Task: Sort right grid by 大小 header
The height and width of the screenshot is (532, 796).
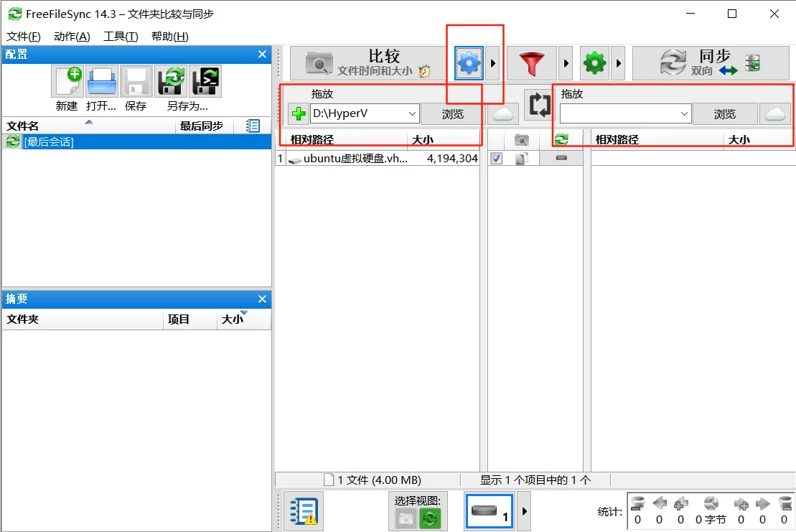Action: (x=759, y=139)
